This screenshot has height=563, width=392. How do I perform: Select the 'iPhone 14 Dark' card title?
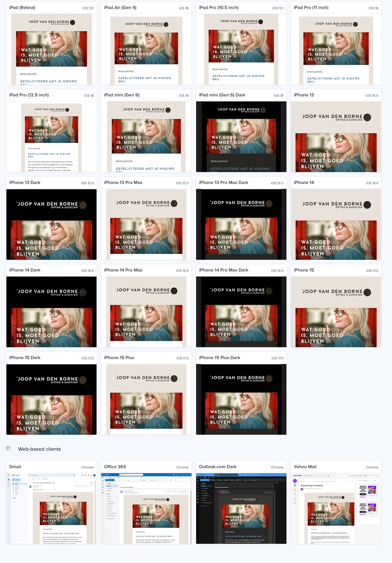tap(25, 270)
